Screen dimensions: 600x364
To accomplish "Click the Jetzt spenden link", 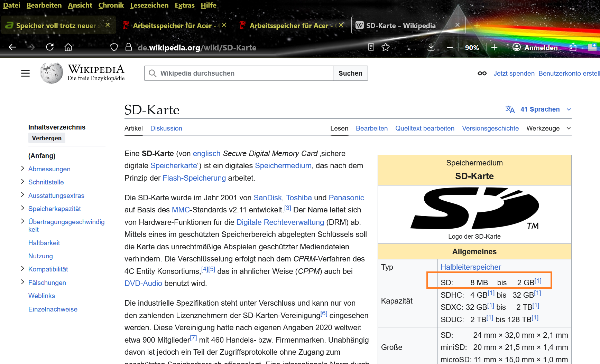I will [514, 73].
